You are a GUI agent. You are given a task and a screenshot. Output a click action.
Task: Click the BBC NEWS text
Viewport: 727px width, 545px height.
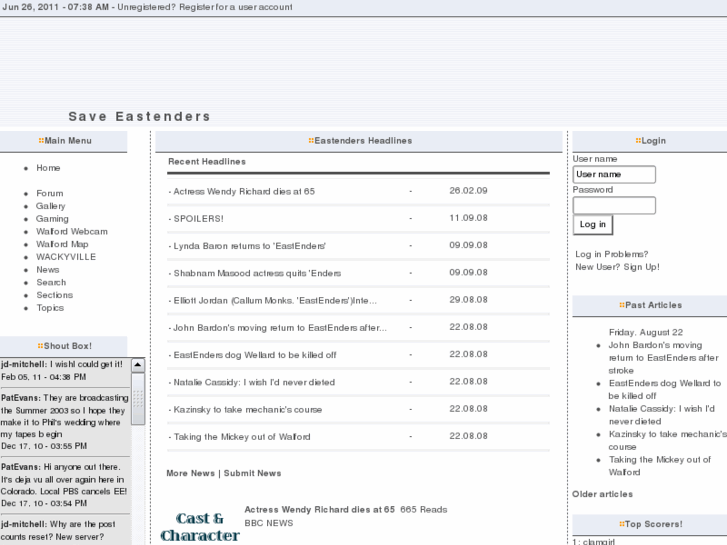[269, 523]
